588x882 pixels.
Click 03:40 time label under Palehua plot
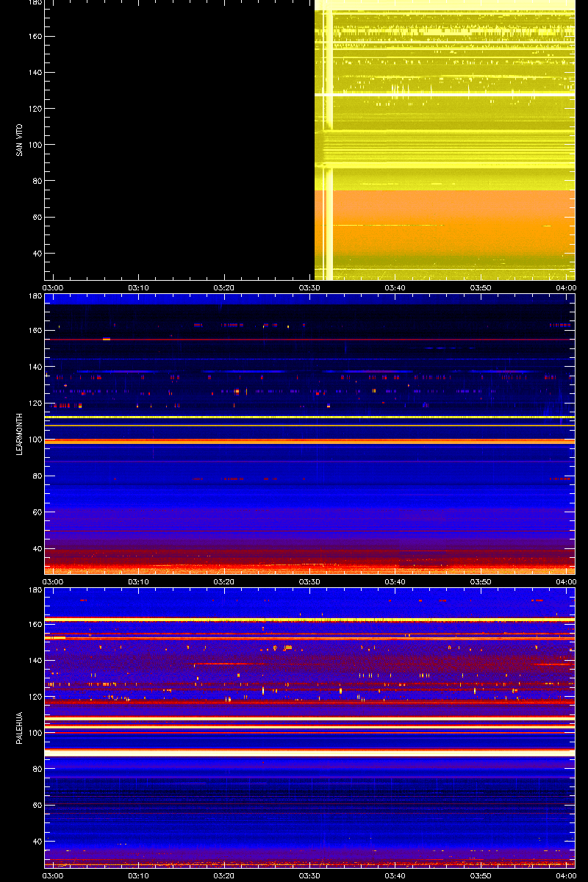[x=395, y=876]
